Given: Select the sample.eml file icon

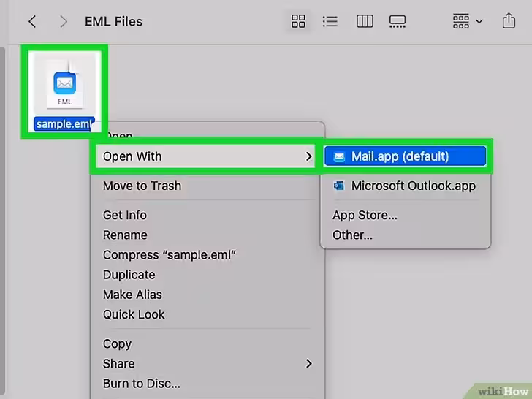Looking at the screenshot, I should click(65, 83).
